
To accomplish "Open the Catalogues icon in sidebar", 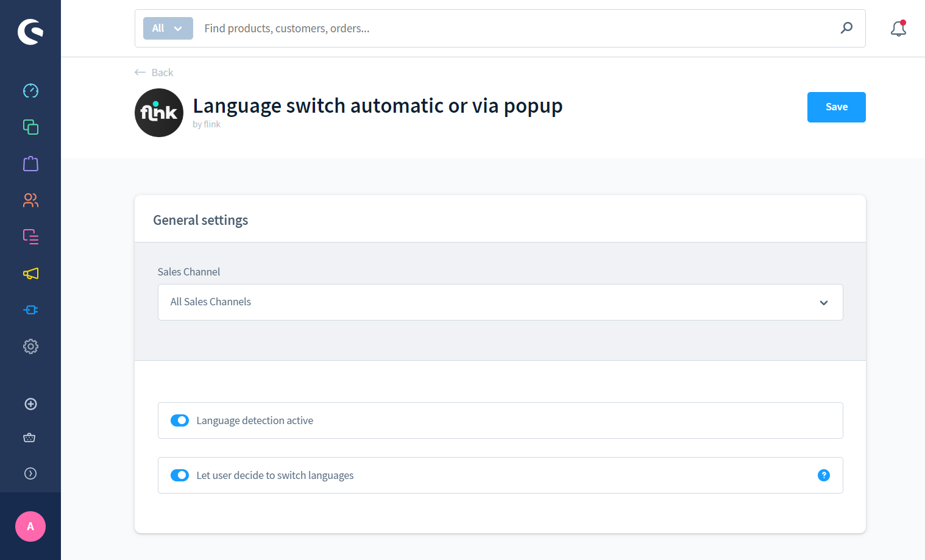I will 30,127.
